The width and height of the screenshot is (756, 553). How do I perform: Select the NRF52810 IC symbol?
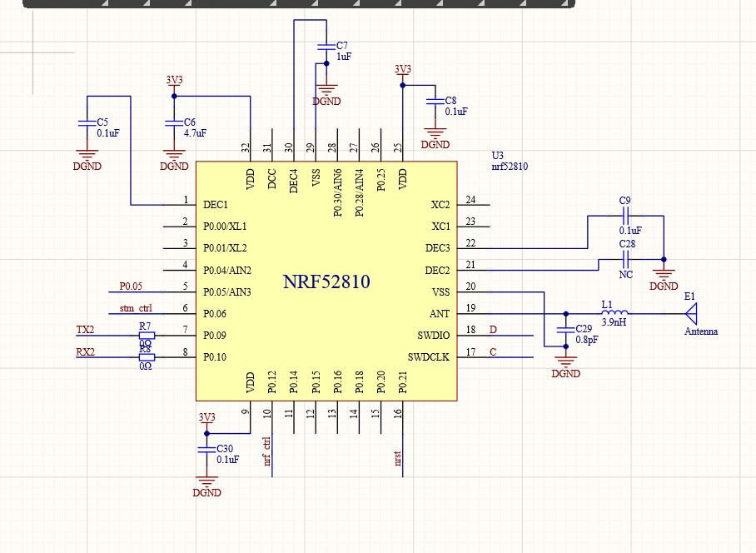tap(325, 281)
